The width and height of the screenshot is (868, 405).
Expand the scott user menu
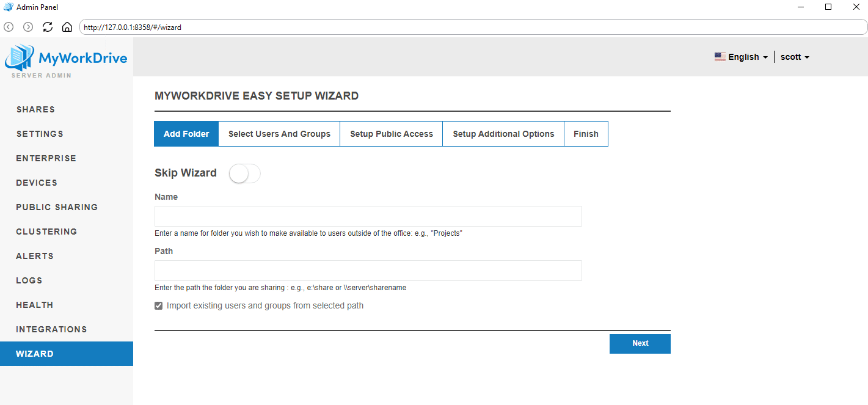click(x=795, y=57)
